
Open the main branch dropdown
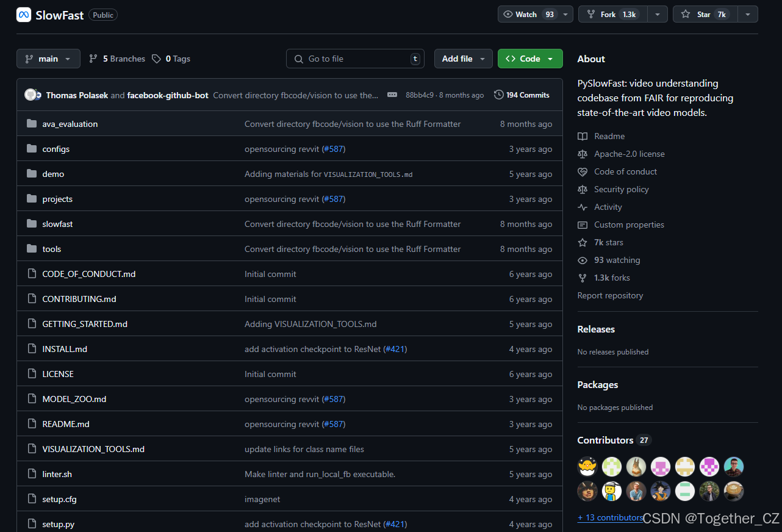(48, 59)
